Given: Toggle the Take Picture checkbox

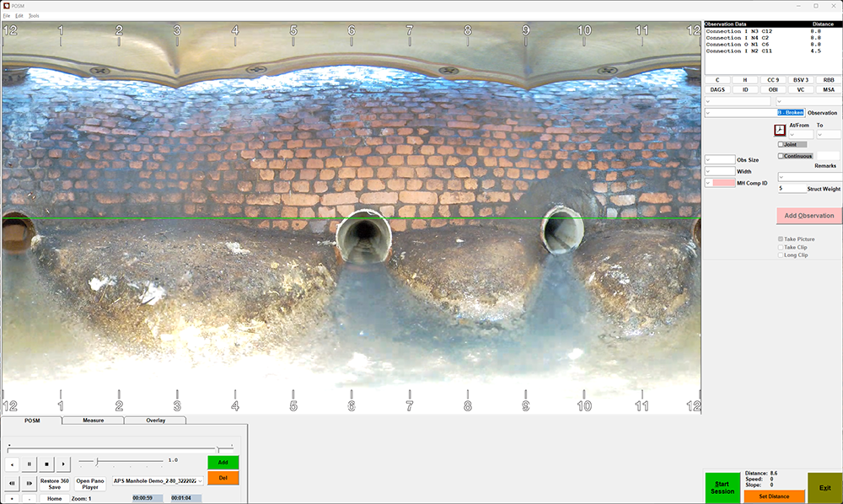Looking at the screenshot, I should 781,239.
